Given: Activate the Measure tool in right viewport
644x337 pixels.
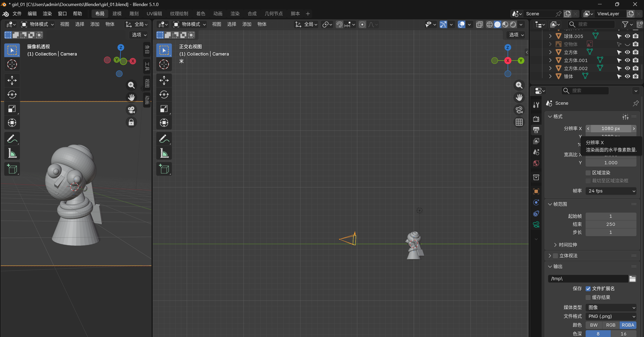Looking at the screenshot, I should [164, 153].
